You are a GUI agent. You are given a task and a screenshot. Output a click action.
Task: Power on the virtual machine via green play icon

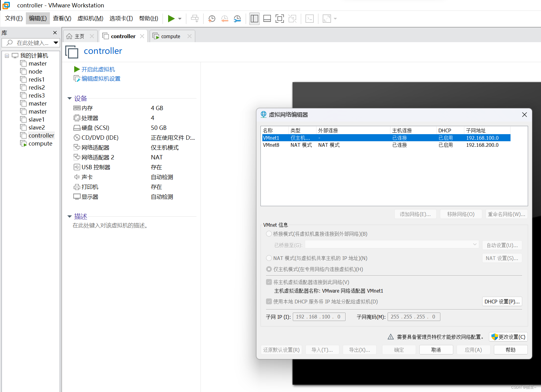pyautogui.click(x=171, y=18)
